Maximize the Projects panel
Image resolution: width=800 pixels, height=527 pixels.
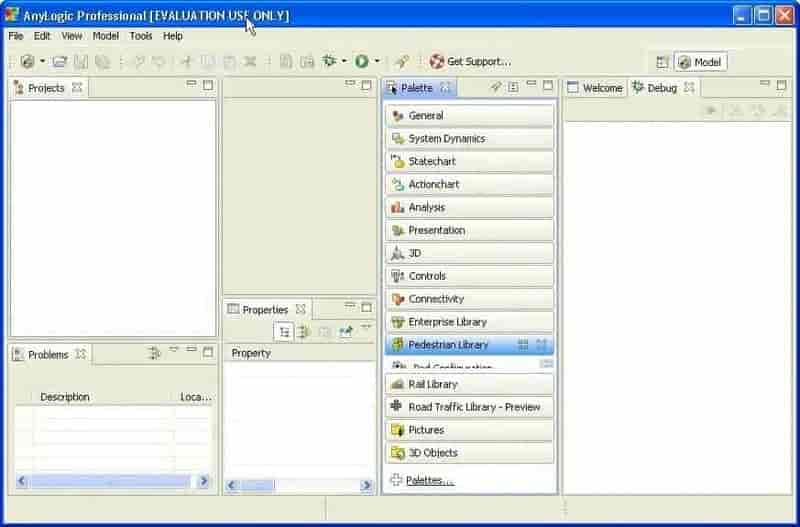(x=208, y=85)
